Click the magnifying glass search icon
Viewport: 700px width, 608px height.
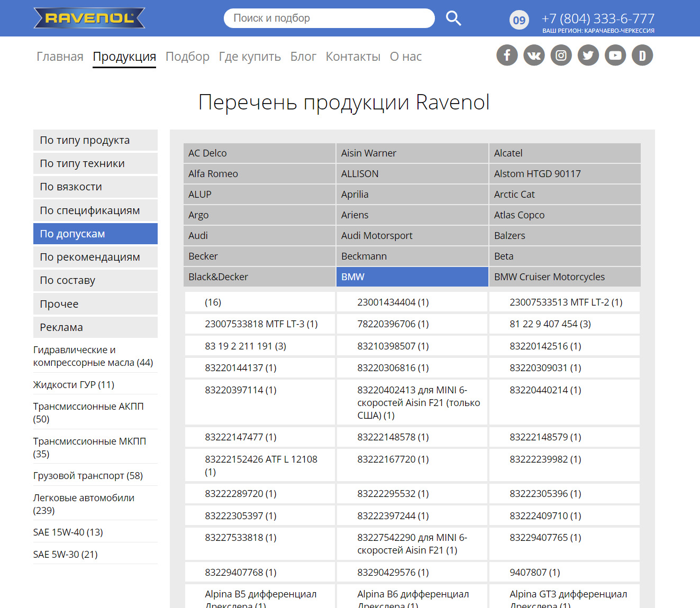tap(453, 18)
